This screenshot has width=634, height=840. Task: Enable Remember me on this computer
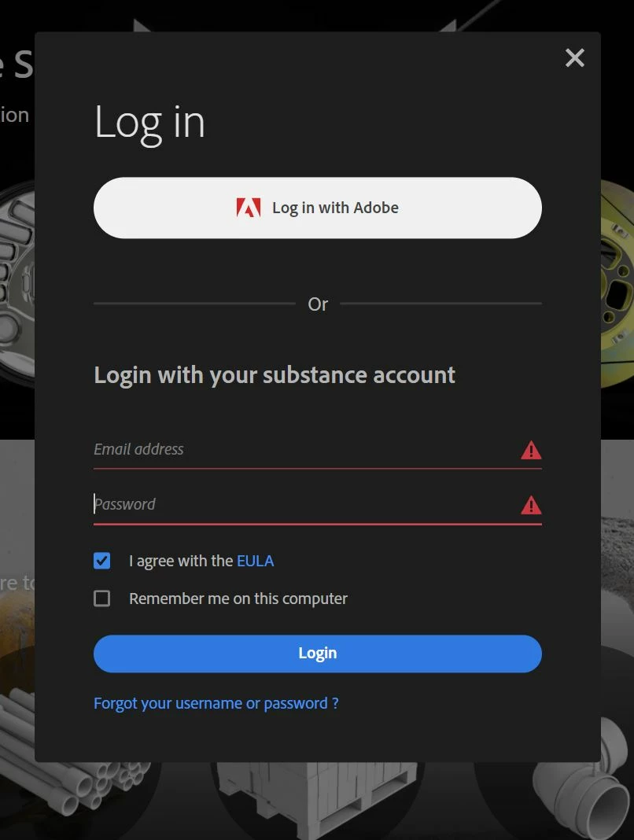click(101, 599)
